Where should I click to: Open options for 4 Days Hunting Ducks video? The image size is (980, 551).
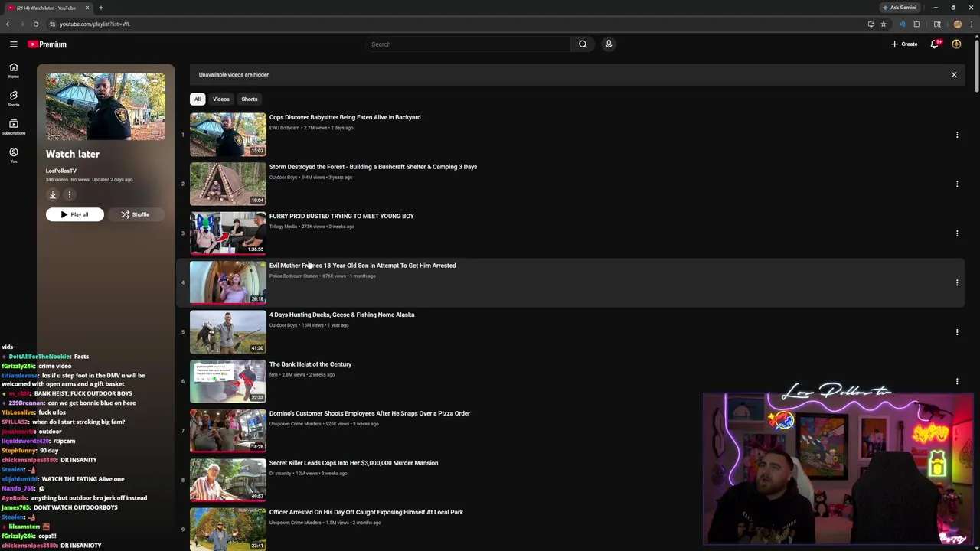[x=956, y=332]
